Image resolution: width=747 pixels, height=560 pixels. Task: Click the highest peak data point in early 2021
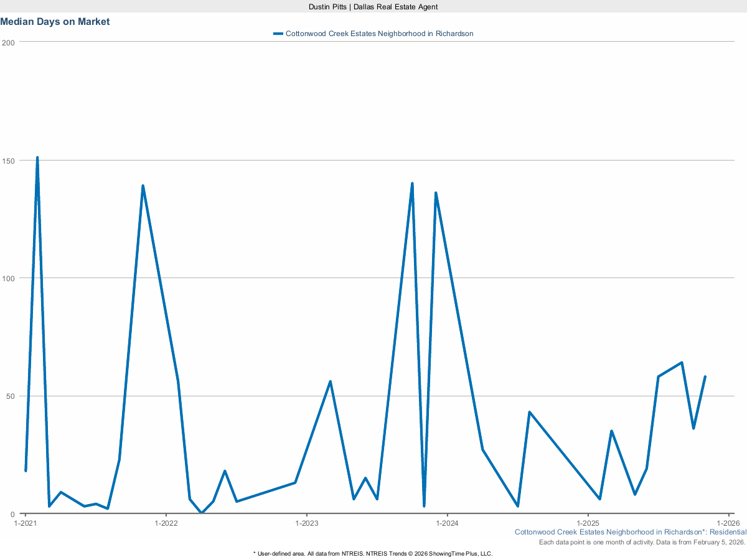(x=37, y=158)
